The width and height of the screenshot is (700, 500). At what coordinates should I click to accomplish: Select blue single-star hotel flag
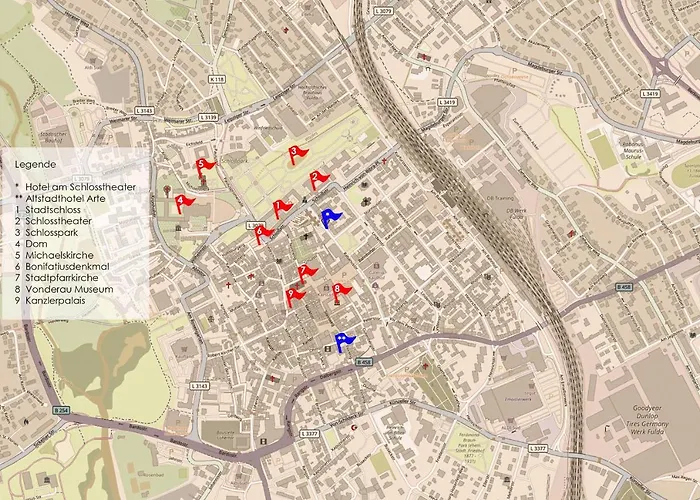330,217
